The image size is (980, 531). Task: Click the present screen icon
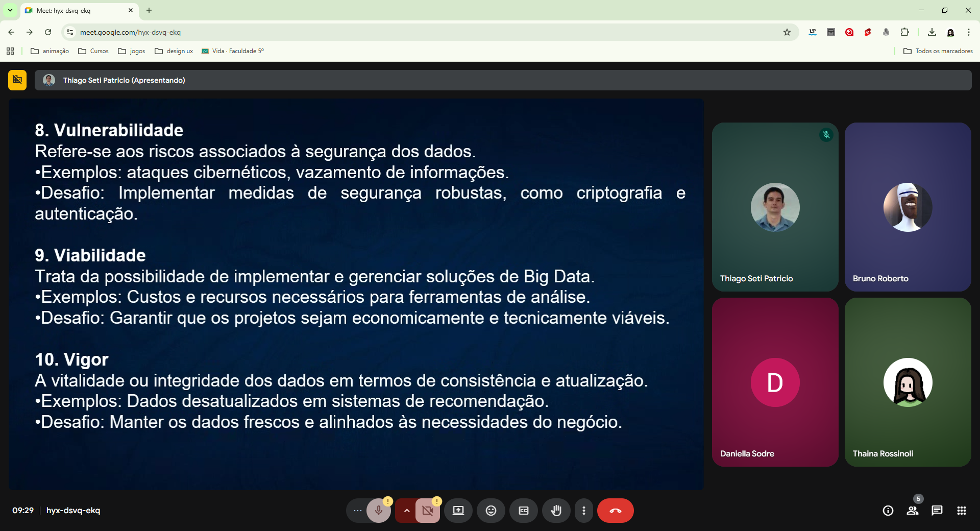458,511
